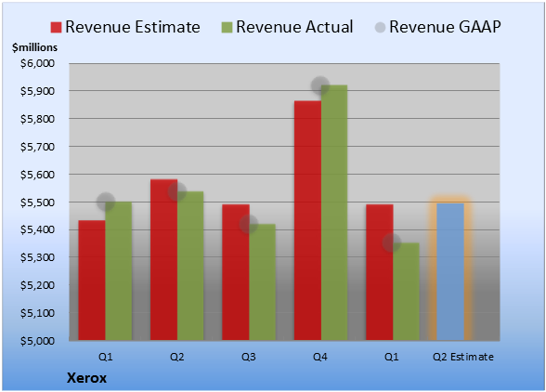Image resolution: width=546 pixels, height=392 pixels.
Task: Click the '$5,000' axis value
Action: pos(37,340)
